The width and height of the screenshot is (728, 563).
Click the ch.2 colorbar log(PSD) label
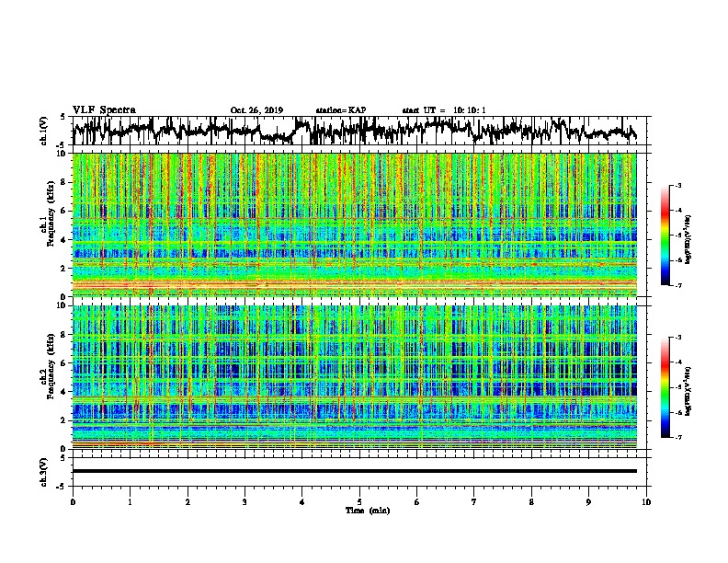click(x=688, y=390)
